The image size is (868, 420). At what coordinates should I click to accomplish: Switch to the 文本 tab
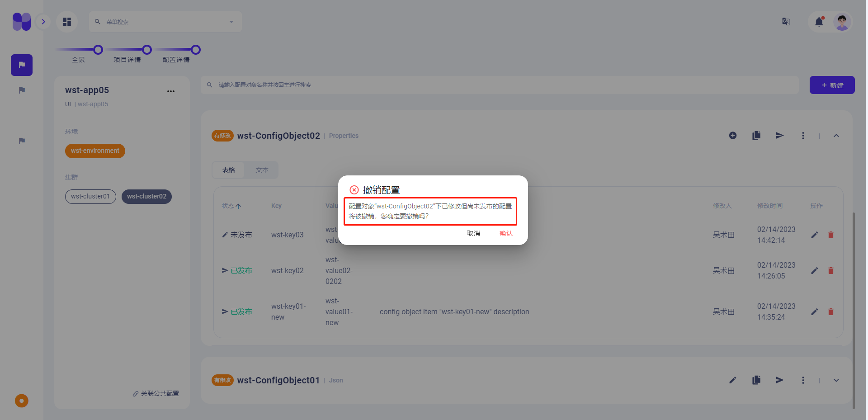pyautogui.click(x=262, y=170)
